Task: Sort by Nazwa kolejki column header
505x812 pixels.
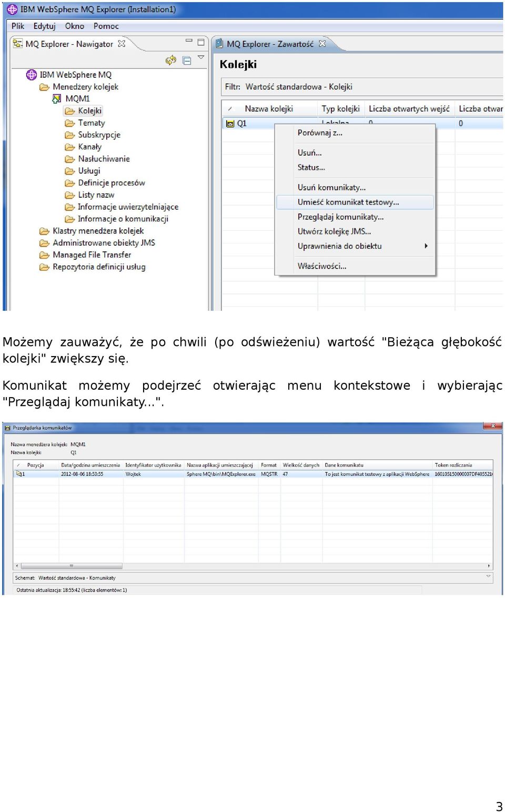Action: (x=269, y=109)
